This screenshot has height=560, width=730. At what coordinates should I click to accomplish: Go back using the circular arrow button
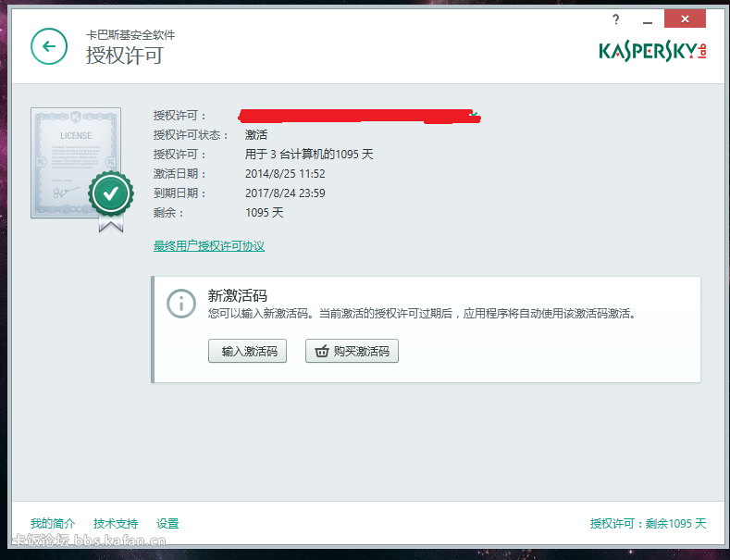coord(49,46)
